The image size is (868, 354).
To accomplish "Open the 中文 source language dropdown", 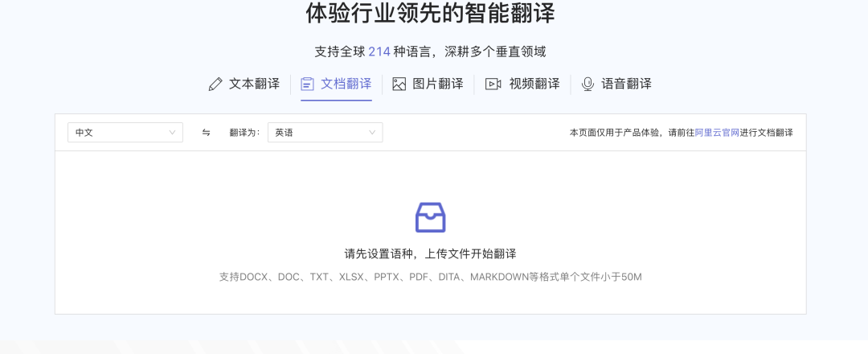I will coord(125,133).
